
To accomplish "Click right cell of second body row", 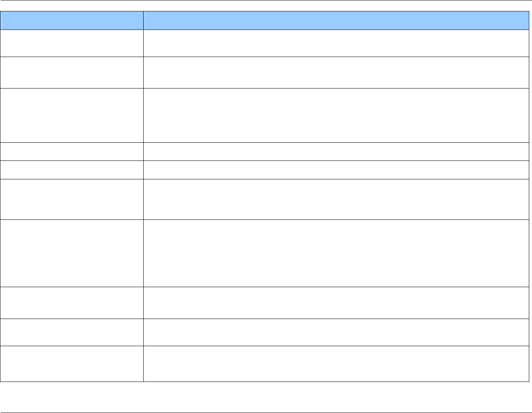I will (336, 72).
